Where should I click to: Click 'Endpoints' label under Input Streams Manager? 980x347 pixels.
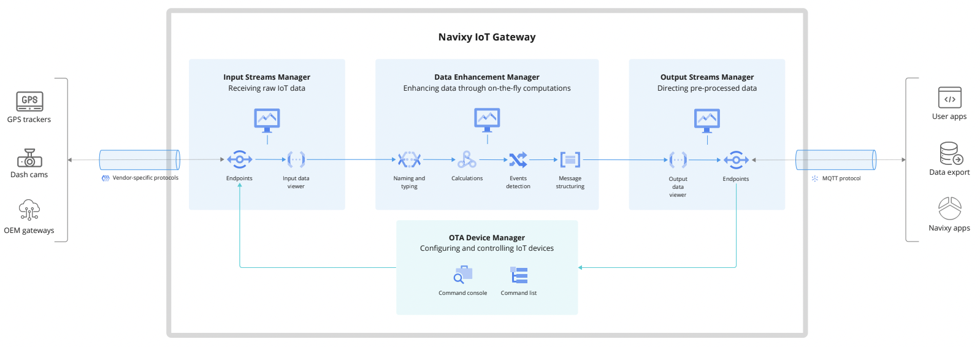pos(239,178)
